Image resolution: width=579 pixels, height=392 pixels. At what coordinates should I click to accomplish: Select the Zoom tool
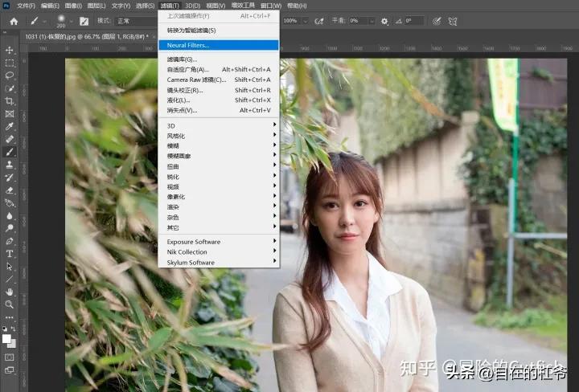coord(10,304)
